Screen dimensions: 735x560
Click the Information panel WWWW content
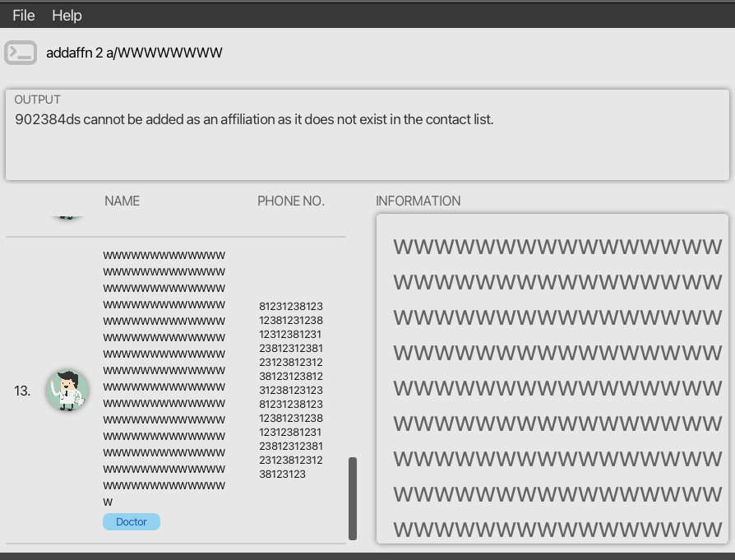coord(557,388)
